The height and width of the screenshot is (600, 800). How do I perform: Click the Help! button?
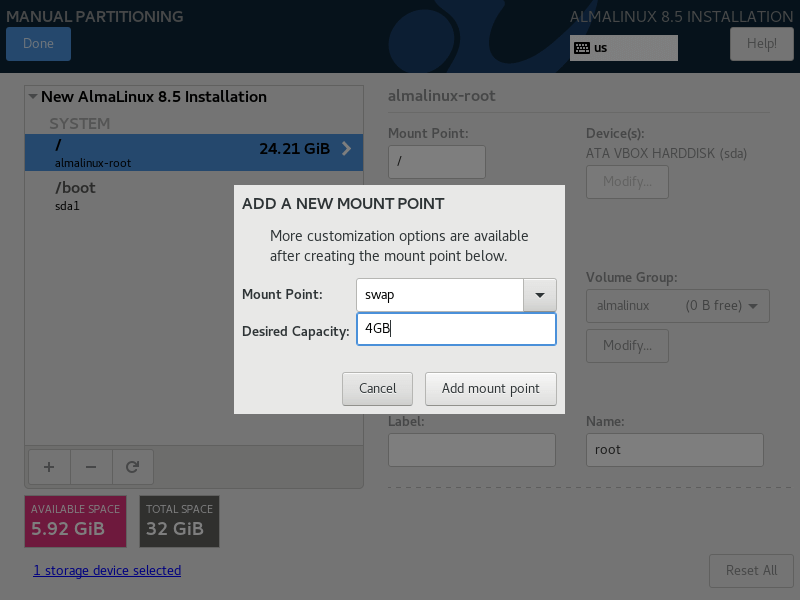point(761,44)
